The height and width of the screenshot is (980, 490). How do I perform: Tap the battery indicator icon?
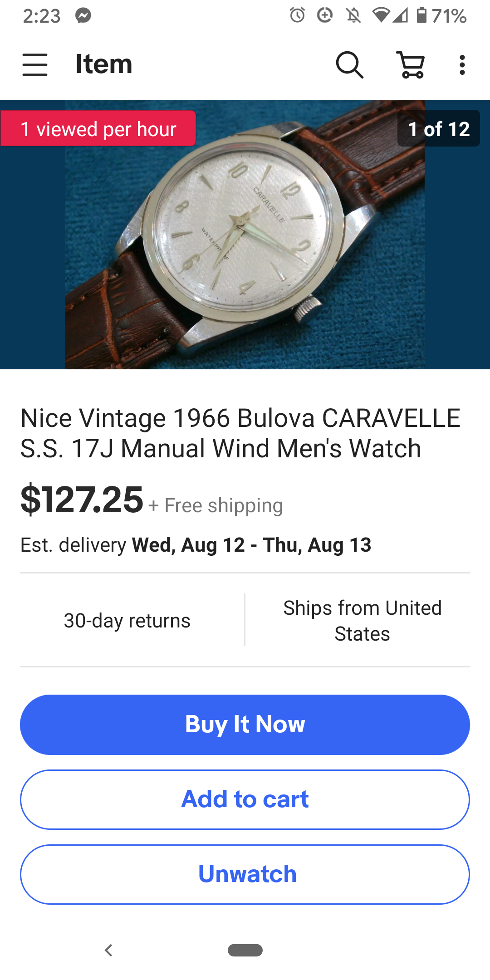click(421, 15)
